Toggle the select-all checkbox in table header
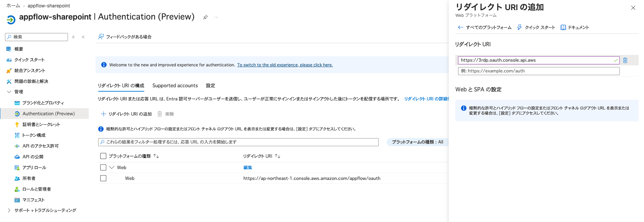The image size is (644, 222). [103, 156]
